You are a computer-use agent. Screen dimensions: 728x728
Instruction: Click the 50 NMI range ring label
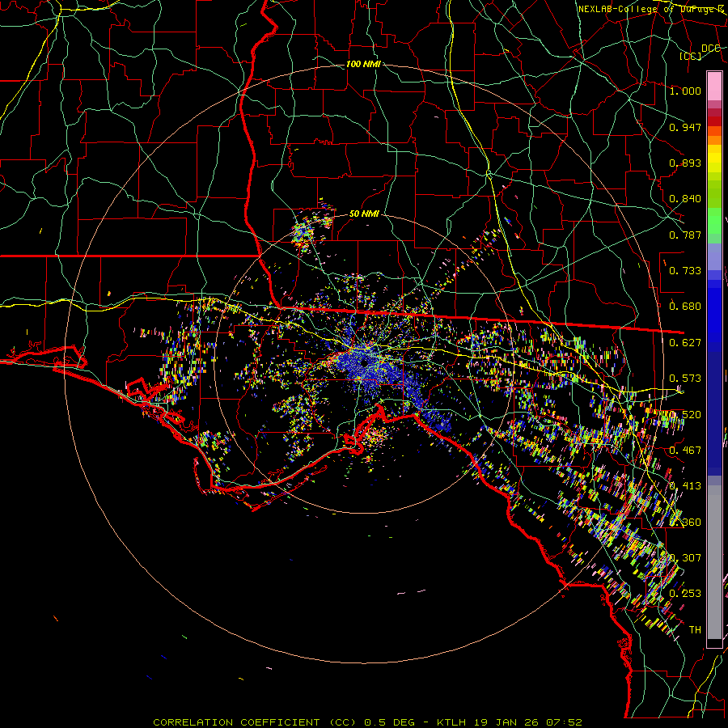364,214
